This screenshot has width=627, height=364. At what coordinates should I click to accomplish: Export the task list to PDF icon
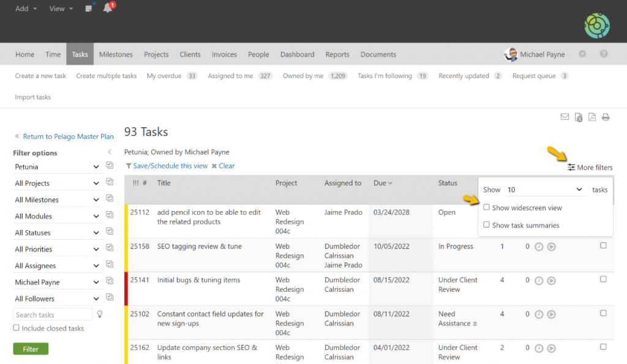point(592,117)
